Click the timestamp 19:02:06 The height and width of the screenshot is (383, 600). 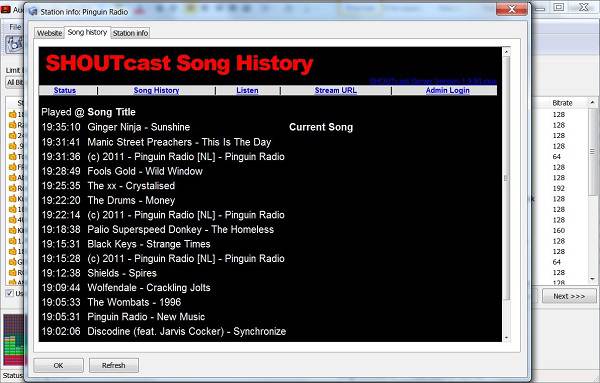(61, 331)
